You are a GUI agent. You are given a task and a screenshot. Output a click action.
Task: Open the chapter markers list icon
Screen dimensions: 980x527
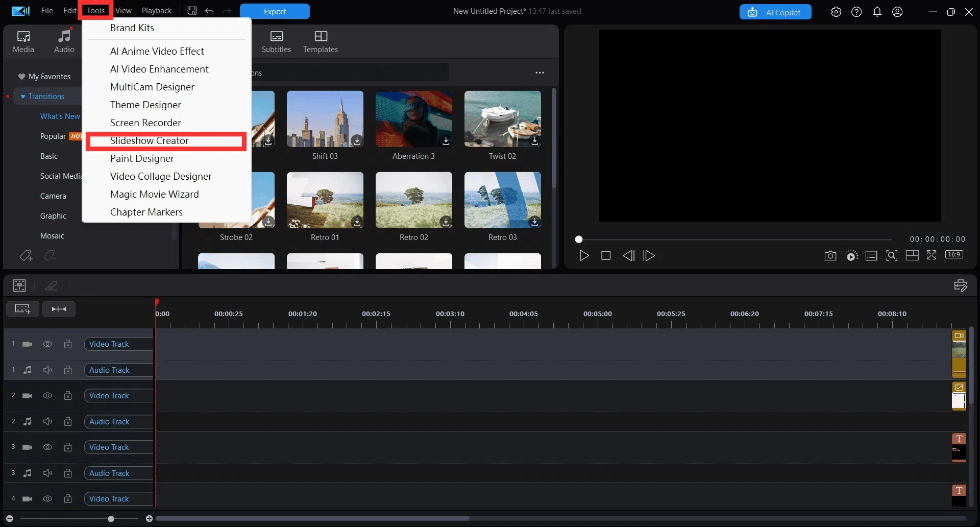click(871, 255)
